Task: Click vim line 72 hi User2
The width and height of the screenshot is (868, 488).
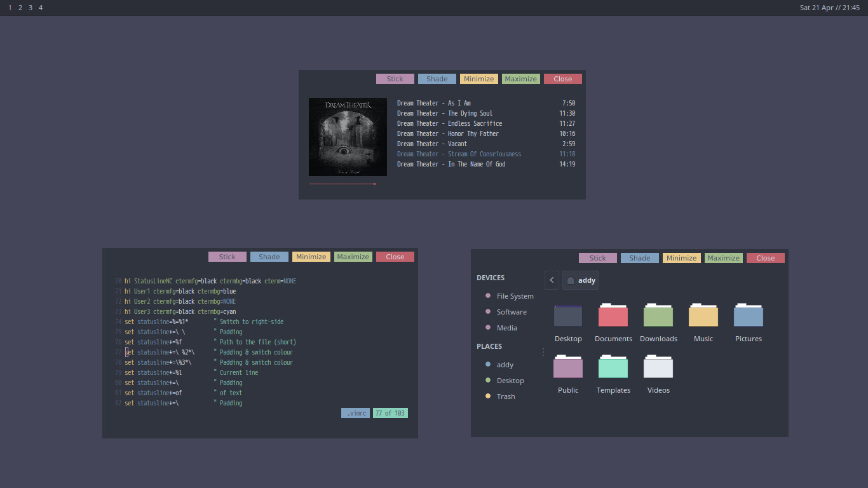Action: click(x=180, y=301)
